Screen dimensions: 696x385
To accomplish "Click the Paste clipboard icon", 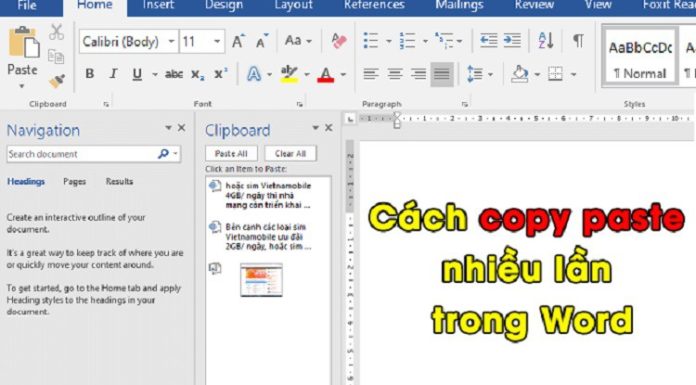I will click(x=24, y=42).
